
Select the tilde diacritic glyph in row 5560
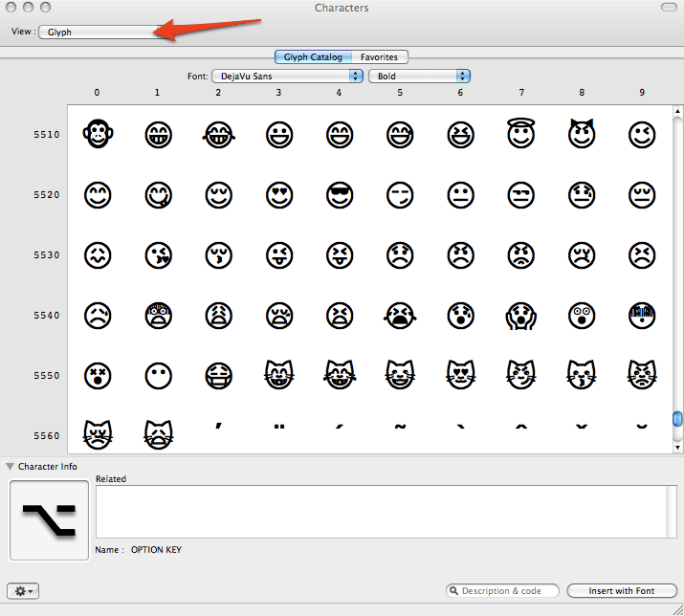point(400,427)
